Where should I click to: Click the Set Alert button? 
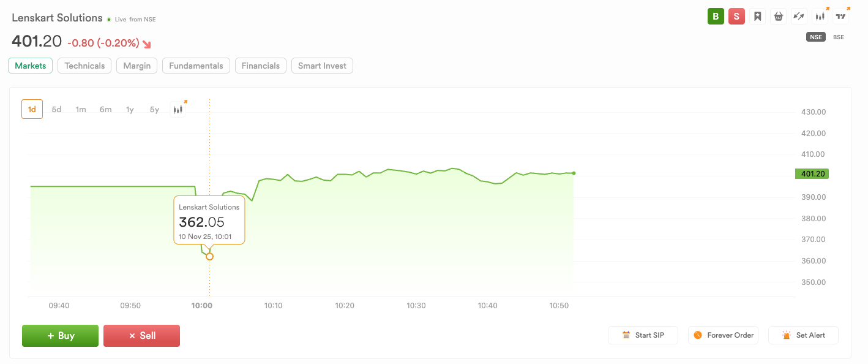(803, 335)
